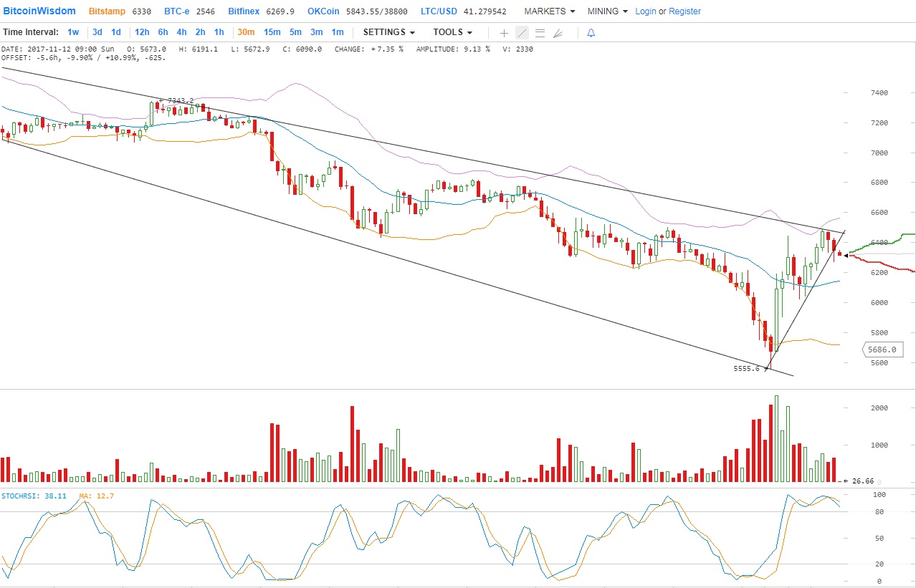The height and width of the screenshot is (588, 916).
Task: Click the 5686.0 price label tag
Action: click(x=881, y=350)
